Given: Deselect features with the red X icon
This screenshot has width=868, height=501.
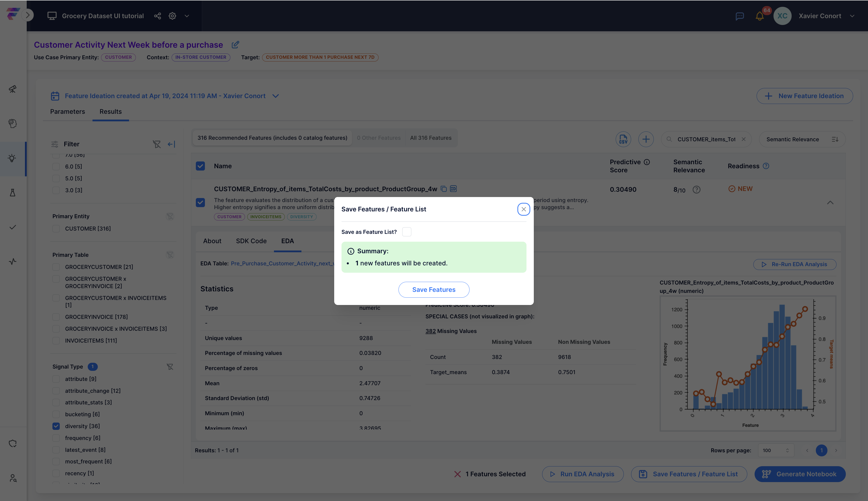Looking at the screenshot, I should [457, 474].
